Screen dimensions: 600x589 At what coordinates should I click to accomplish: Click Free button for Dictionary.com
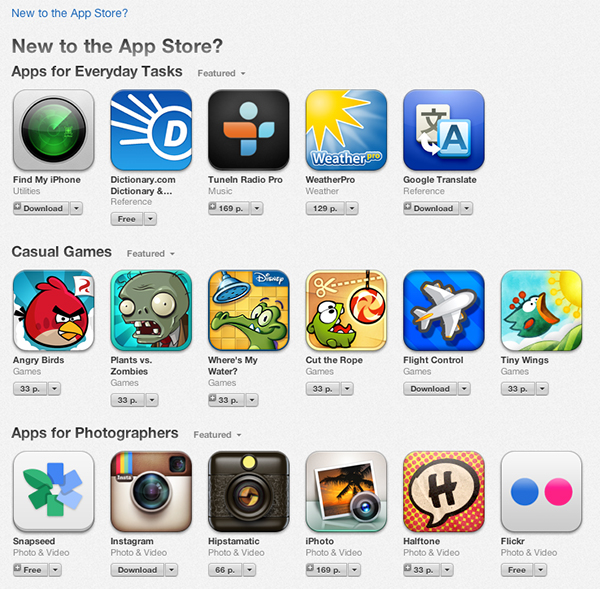(127, 219)
